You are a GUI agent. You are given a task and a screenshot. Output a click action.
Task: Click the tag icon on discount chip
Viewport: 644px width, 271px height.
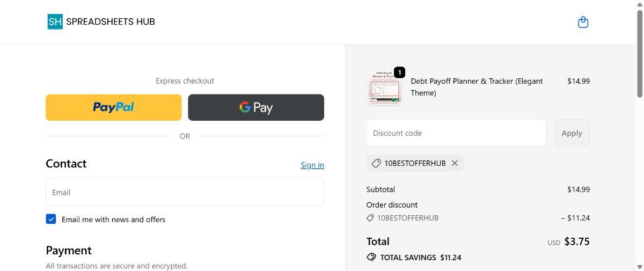tap(376, 163)
